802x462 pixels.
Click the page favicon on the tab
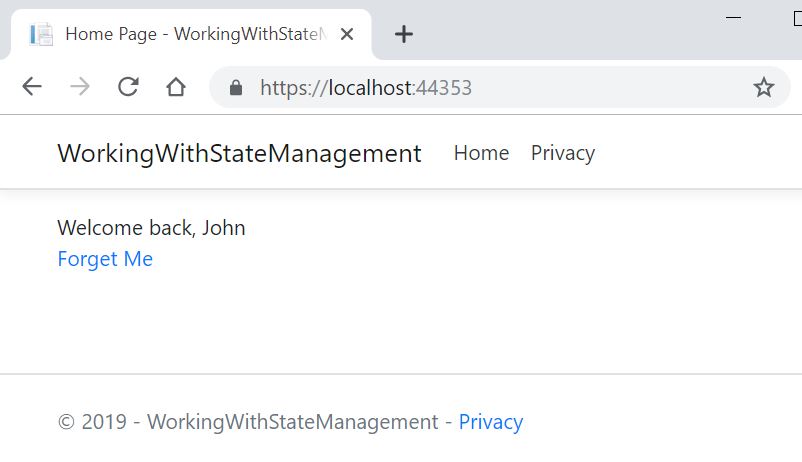pos(42,34)
